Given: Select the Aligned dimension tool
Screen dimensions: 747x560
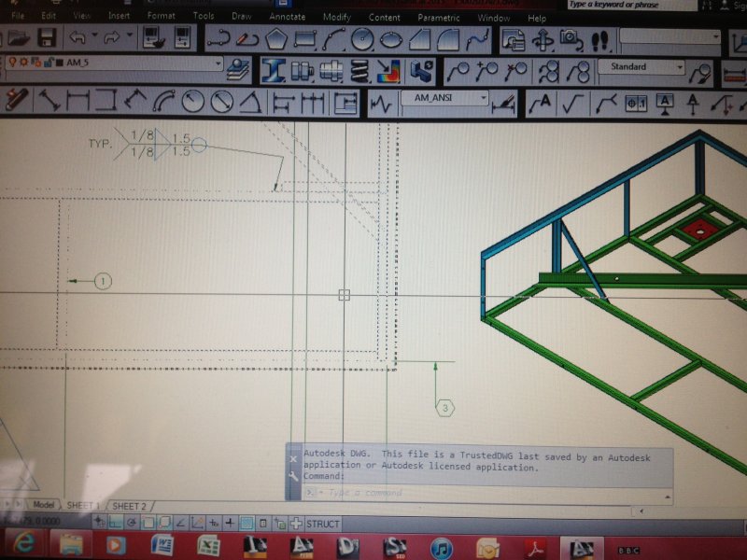Looking at the screenshot, I should (x=49, y=100).
